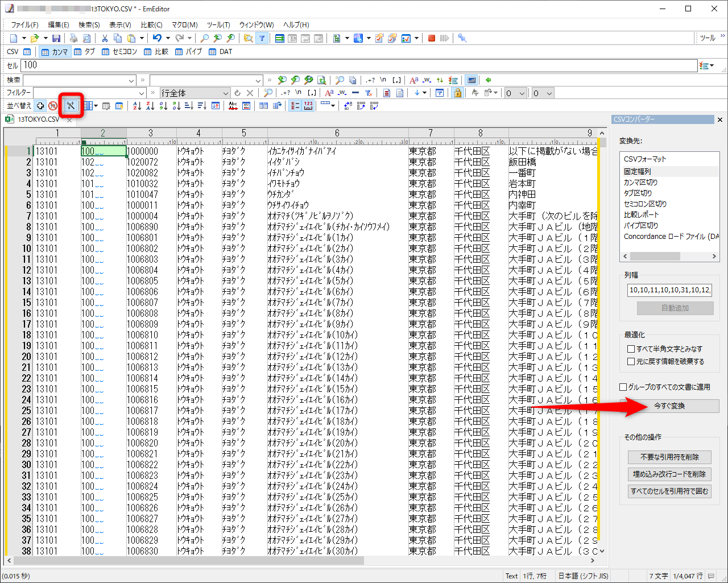Switch to the 13TOKYO.CSV document tab
728x583 pixels.
pyautogui.click(x=38, y=119)
